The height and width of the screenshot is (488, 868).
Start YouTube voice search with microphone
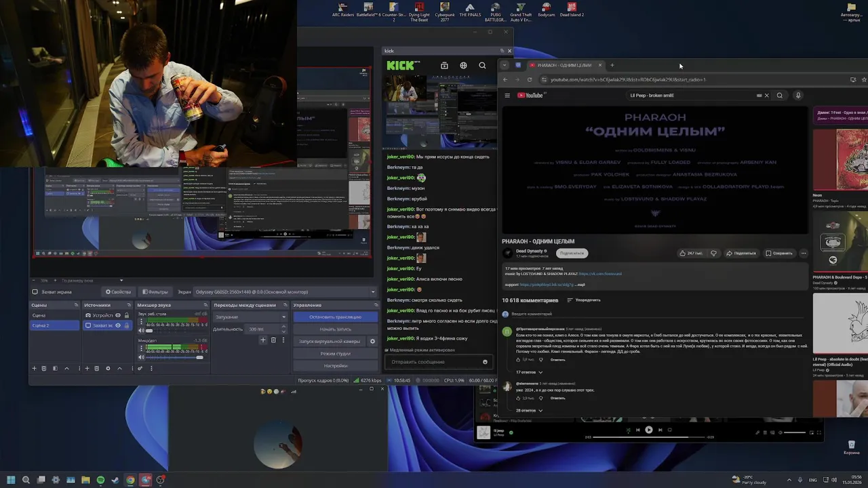798,96
